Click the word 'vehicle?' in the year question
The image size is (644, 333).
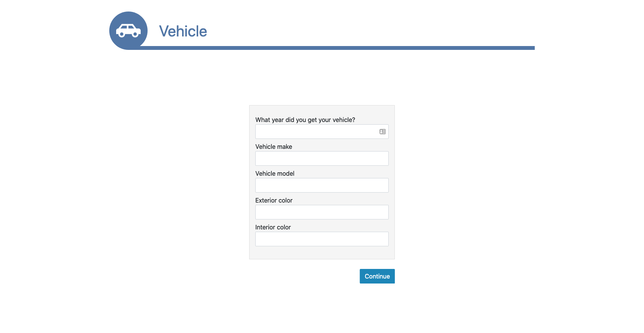pyautogui.click(x=344, y=120)
